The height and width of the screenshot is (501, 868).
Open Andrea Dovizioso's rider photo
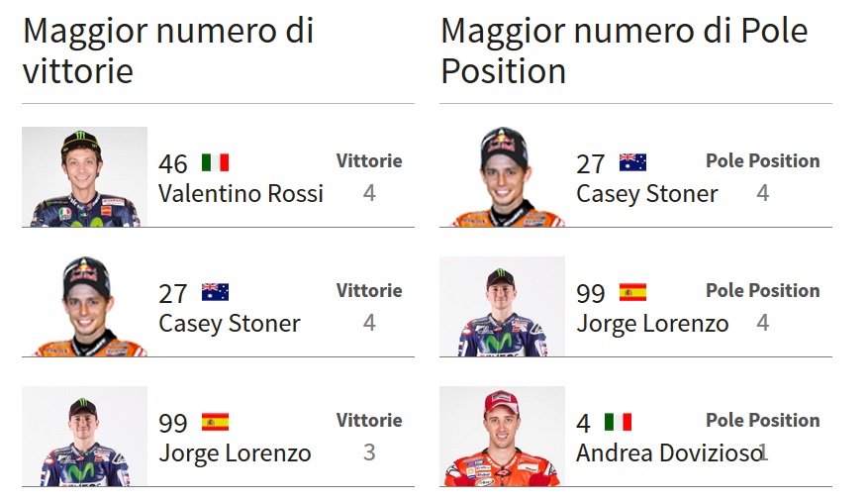502,437
